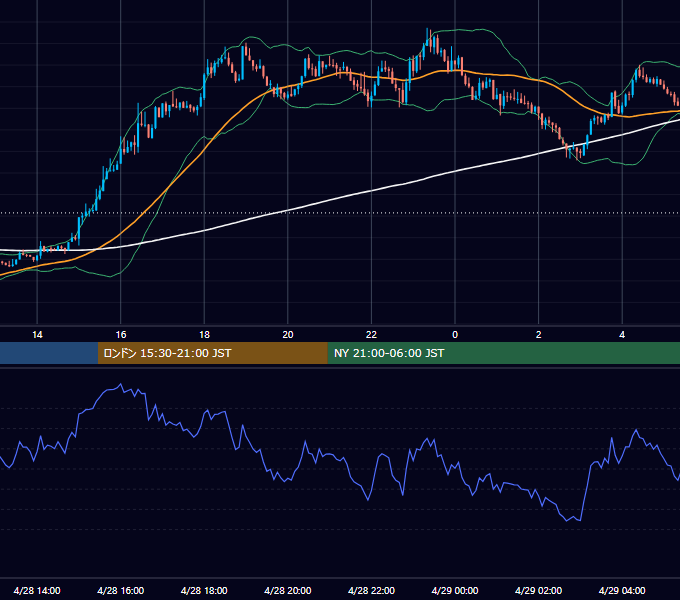This screenshot has width=680, height=600.
Task: Click the 4/29 04:00 indicator axis label
Action: (x=622, y=590)
